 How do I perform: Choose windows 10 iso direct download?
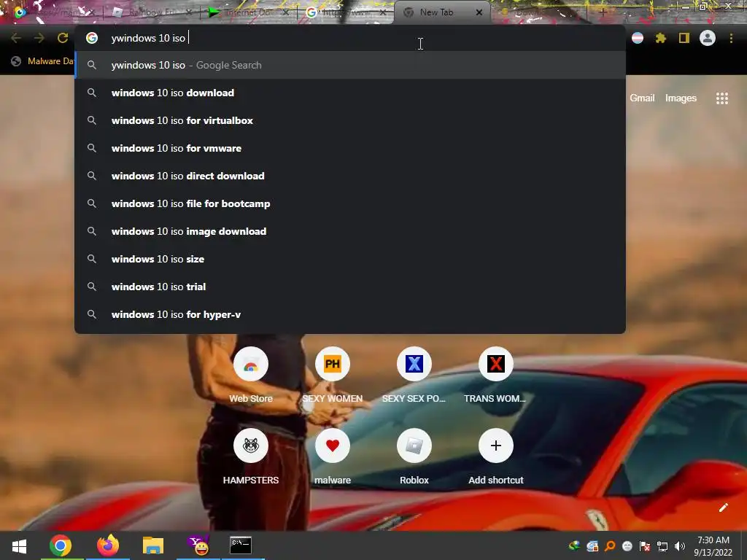click(350, 176)
